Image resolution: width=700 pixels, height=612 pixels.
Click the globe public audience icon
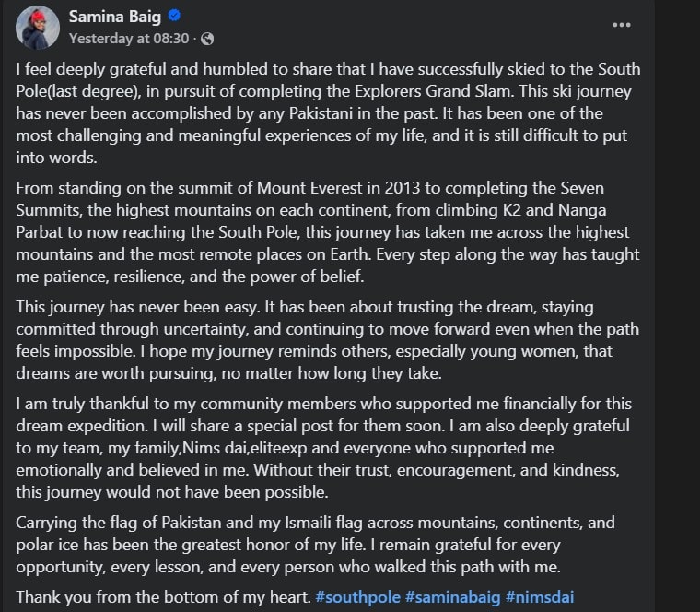207,39
